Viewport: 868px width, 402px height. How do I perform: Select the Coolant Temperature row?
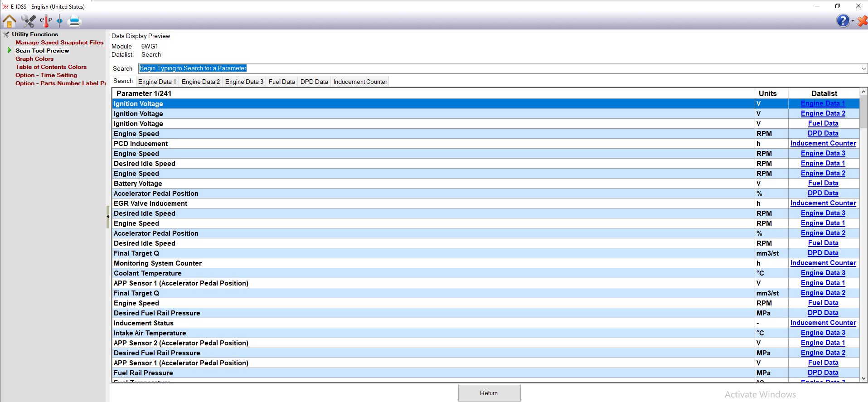click(485, 273)
